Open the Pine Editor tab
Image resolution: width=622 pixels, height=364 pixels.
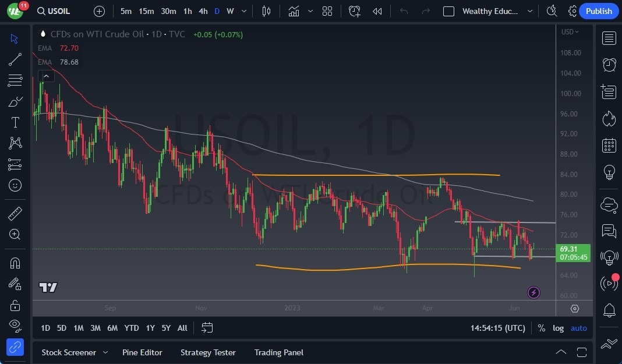[x=142, y=352]
